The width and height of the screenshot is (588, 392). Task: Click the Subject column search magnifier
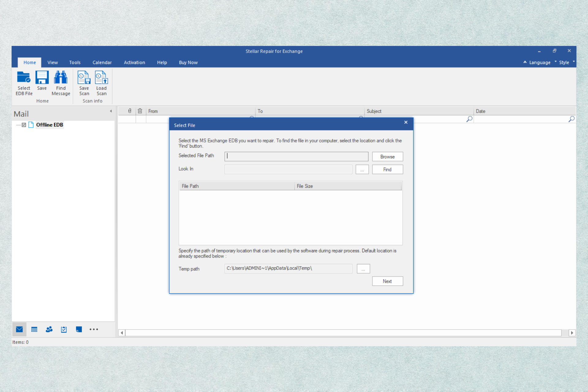click(x=469, y=119)
